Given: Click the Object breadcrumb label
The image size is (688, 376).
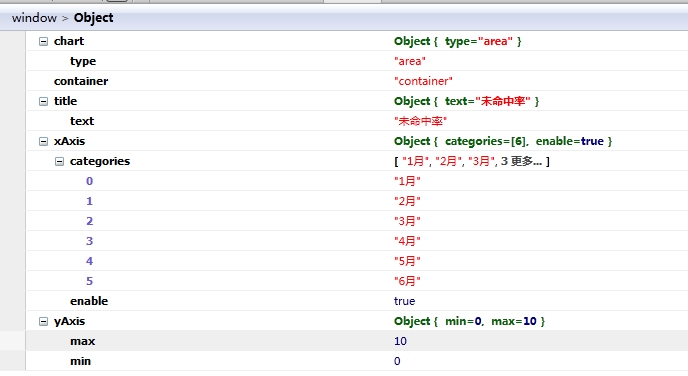Looking at the screenshot, I should coord(93,18).
